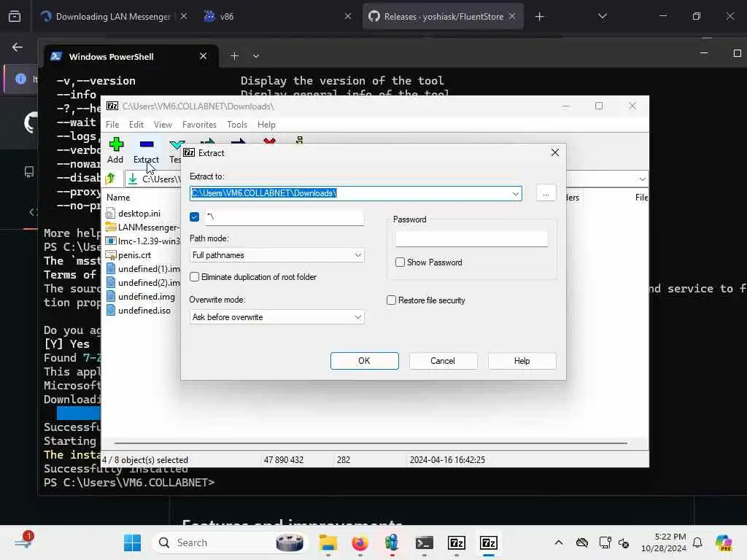Open File Explorer from the taskbar
The image size is (747, 560).
coord(328,542)
